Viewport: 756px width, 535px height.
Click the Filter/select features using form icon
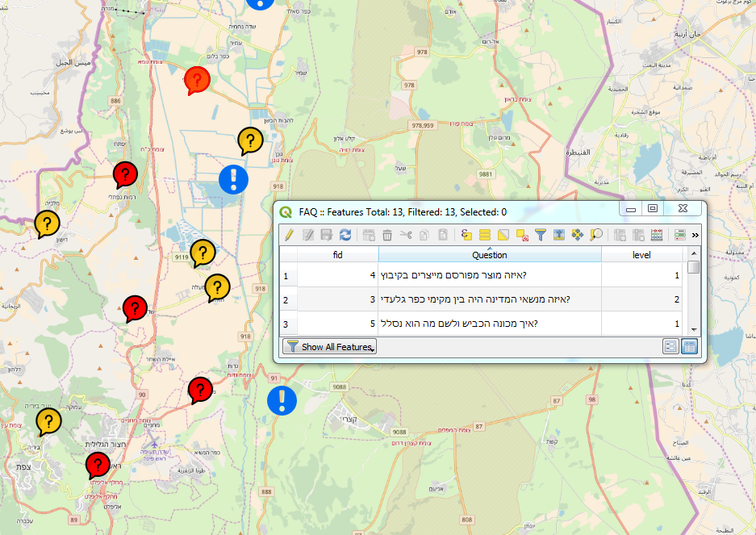(541, 235)
